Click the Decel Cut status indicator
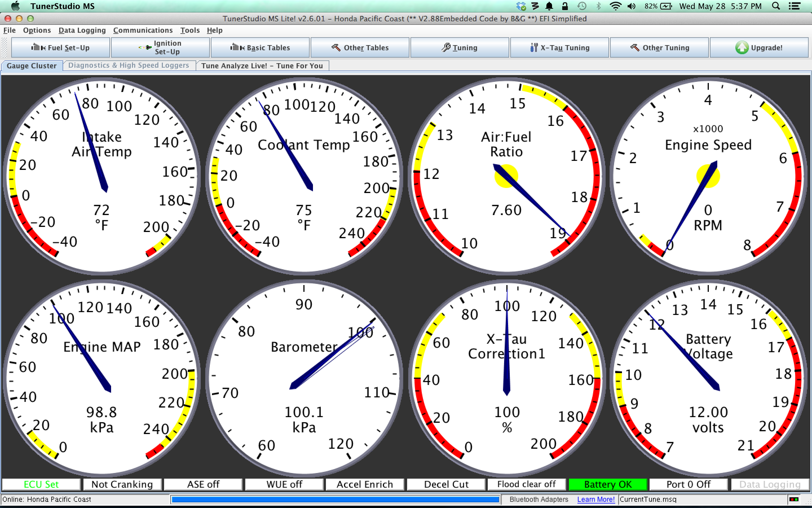812x508 pixels. pyautogui.click(x=446, y=484)
